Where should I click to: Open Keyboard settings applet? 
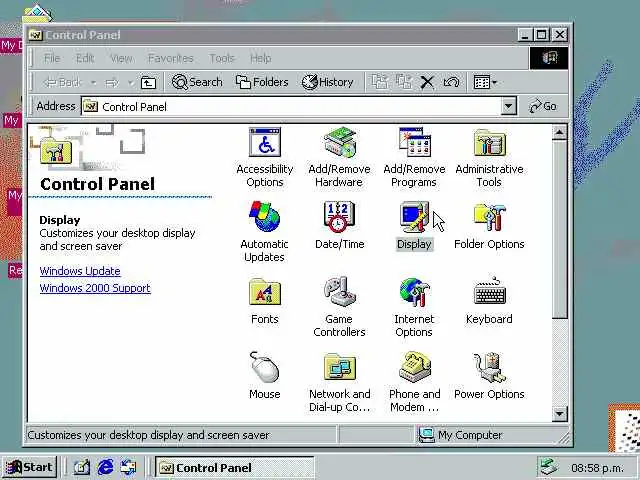(x=489, y=301)
